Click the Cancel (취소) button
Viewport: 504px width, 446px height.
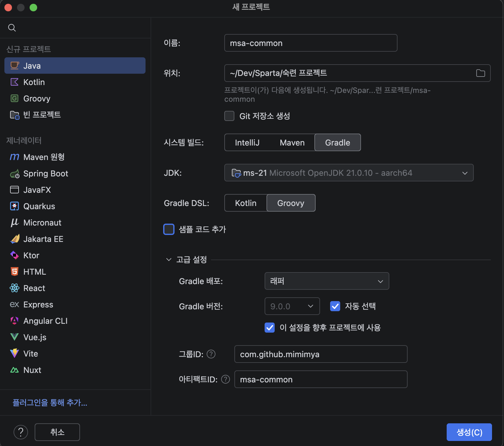[57, 432]
